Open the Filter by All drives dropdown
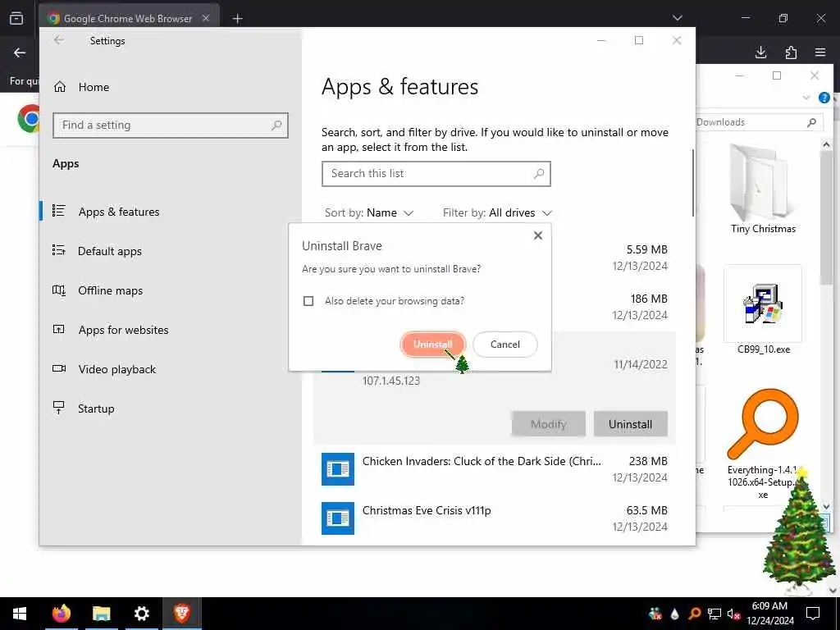840x630 pixels. [497, 212]
